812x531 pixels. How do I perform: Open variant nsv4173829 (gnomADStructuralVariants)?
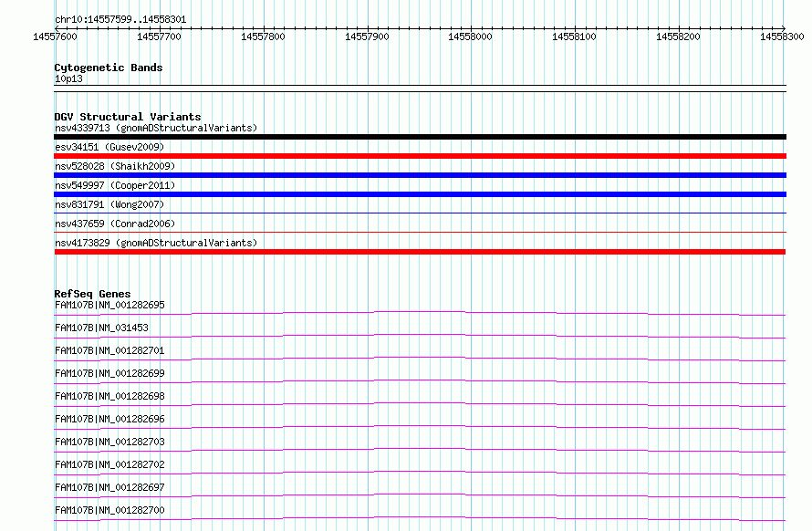tap(156, 243)
